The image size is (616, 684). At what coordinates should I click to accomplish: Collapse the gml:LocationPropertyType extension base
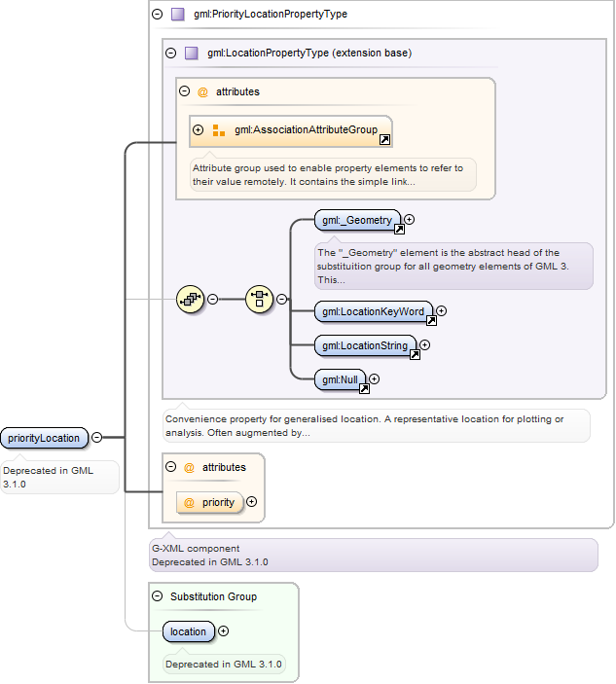(x=171, y=54)
